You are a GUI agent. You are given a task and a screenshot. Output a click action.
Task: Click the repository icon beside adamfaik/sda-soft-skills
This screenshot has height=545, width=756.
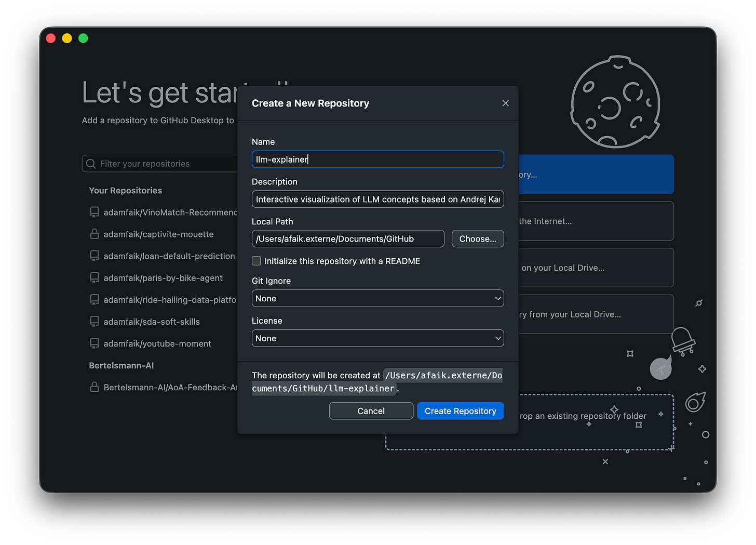(x=94, y=321)
